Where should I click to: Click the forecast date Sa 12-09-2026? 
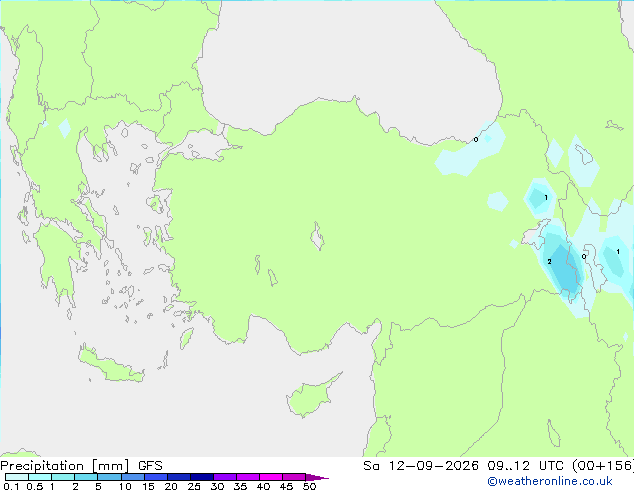[421, 466]
